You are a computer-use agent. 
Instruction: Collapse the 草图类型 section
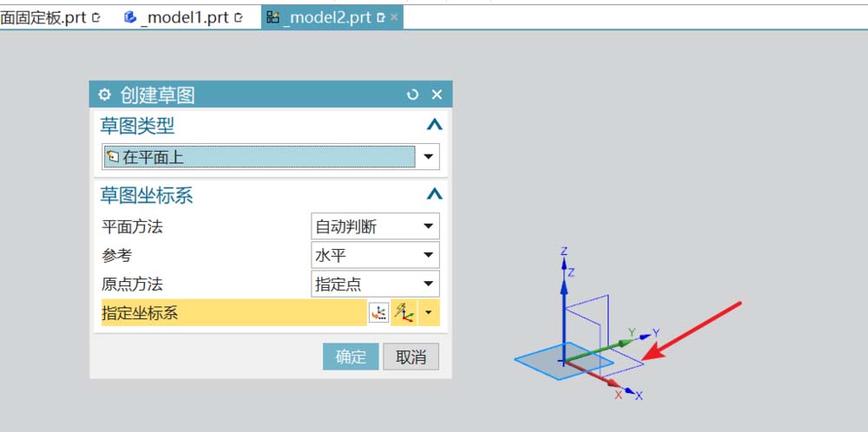pos(435,125)
